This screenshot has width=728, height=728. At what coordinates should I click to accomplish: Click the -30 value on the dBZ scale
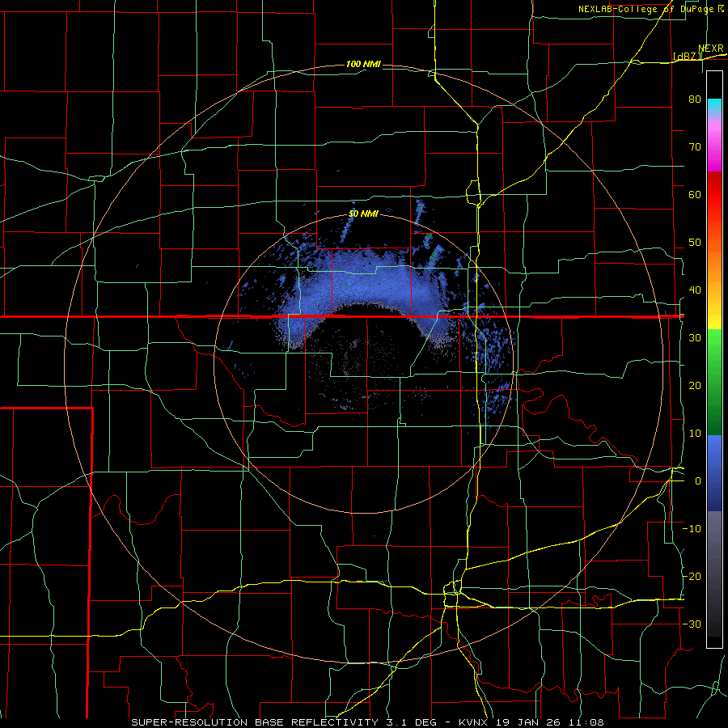click(692, 624)
